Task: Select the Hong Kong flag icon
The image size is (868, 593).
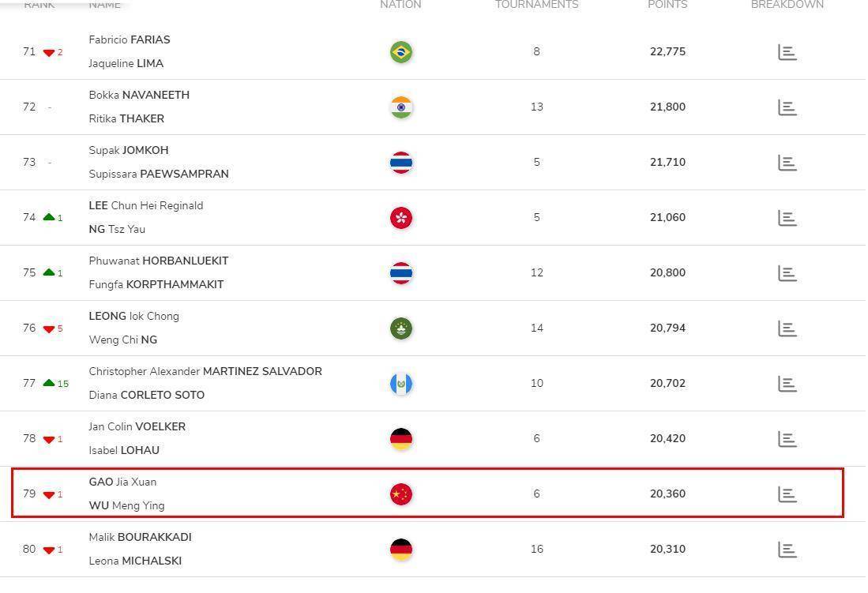Action: 400,218
